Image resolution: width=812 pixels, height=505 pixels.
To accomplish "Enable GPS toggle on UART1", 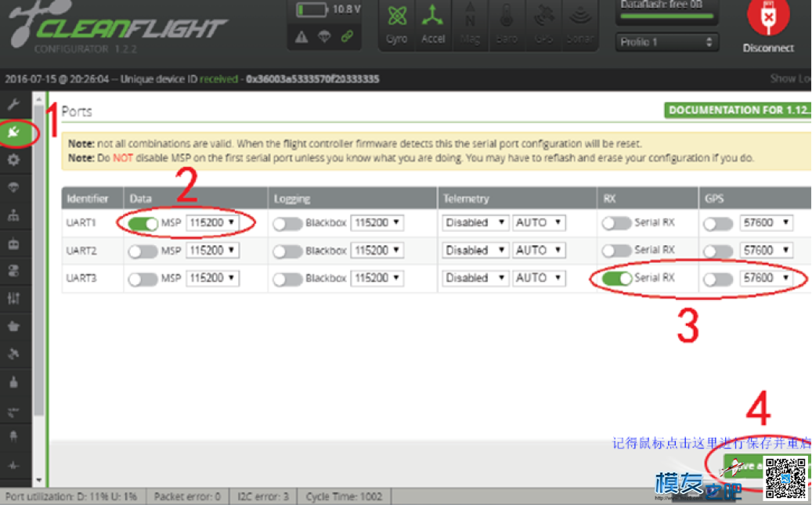I will point(718,223).
